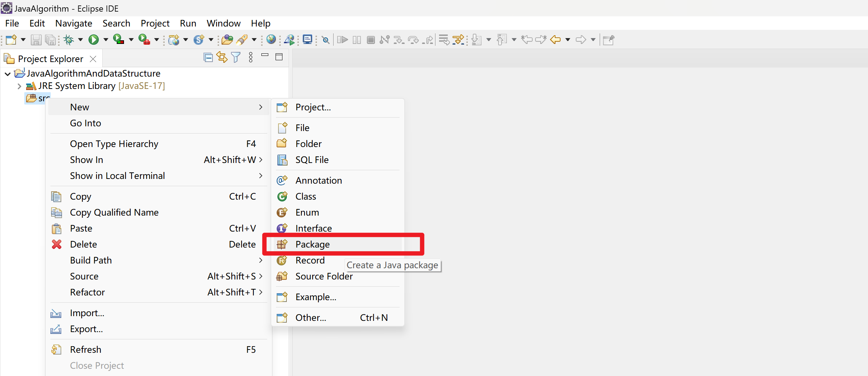Click the debug Terminate stop icon
The height and width of the screenshot is (376, 868).
coord(371,40)
